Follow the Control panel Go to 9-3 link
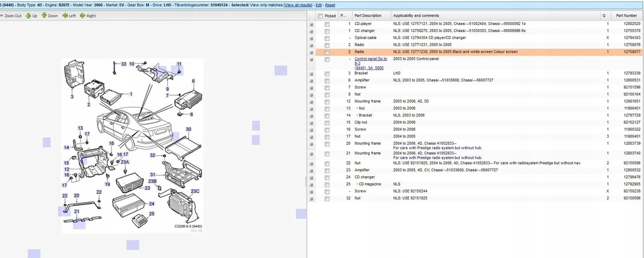Screen dimensions: 644x258 click(x=370, y=64)
